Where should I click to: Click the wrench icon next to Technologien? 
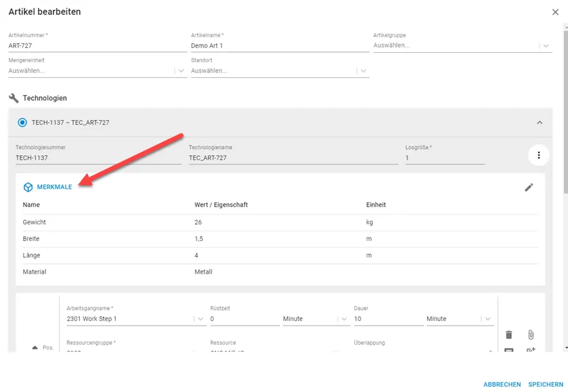(x=14, y=98)
